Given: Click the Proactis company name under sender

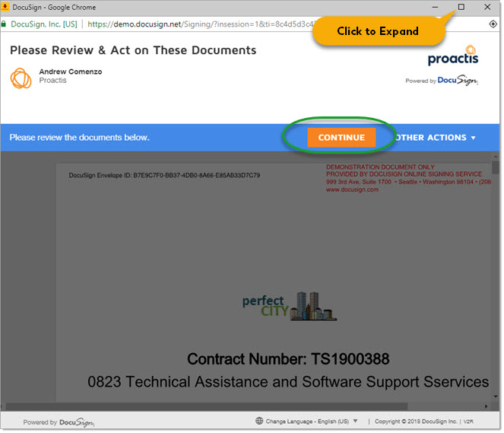Looking at the screenshot, I should (52, 80).
